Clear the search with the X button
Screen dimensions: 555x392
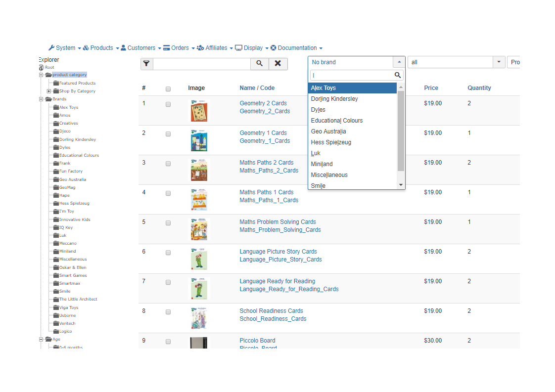(x=278, y=63)
